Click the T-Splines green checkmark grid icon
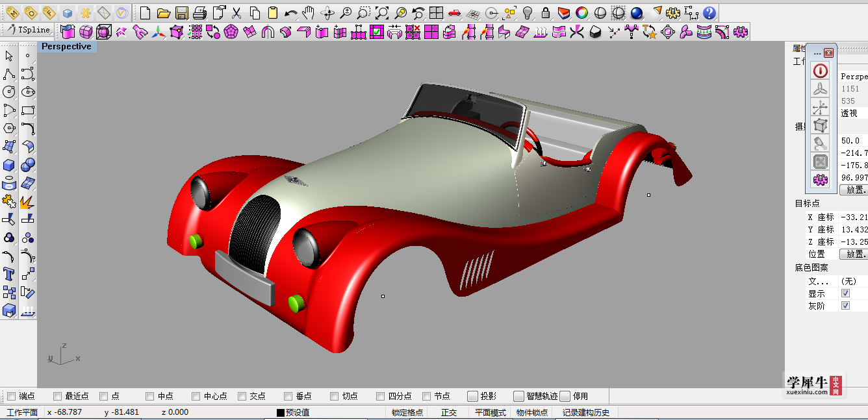 (376, 31)
